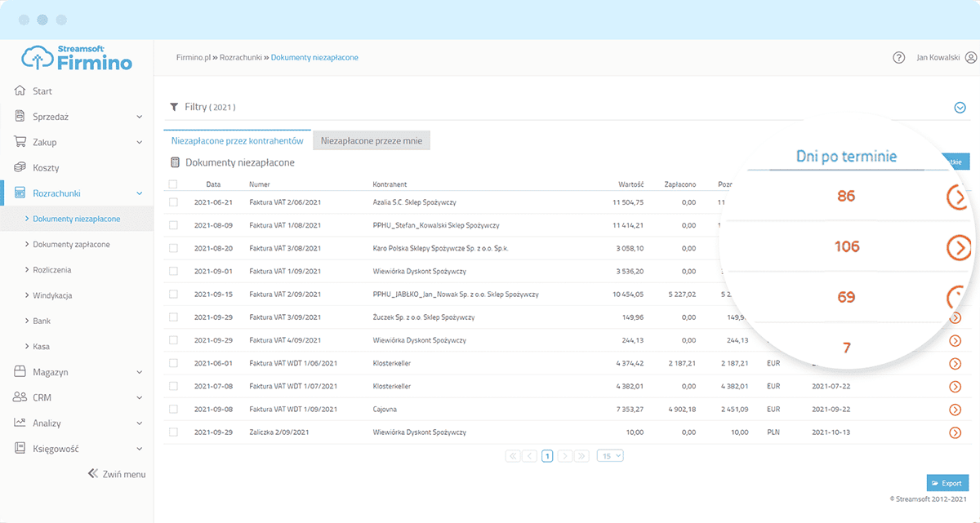Follow the Rozrachunki breadcrumb link
The height and width of the screenshot is (523, 980).
[x=241, y=58]
